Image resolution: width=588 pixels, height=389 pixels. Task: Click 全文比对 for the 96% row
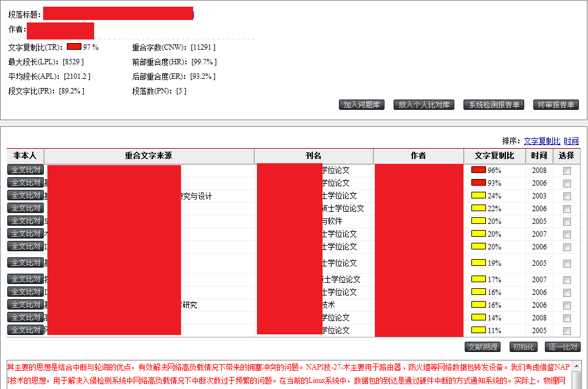point(26,170)
